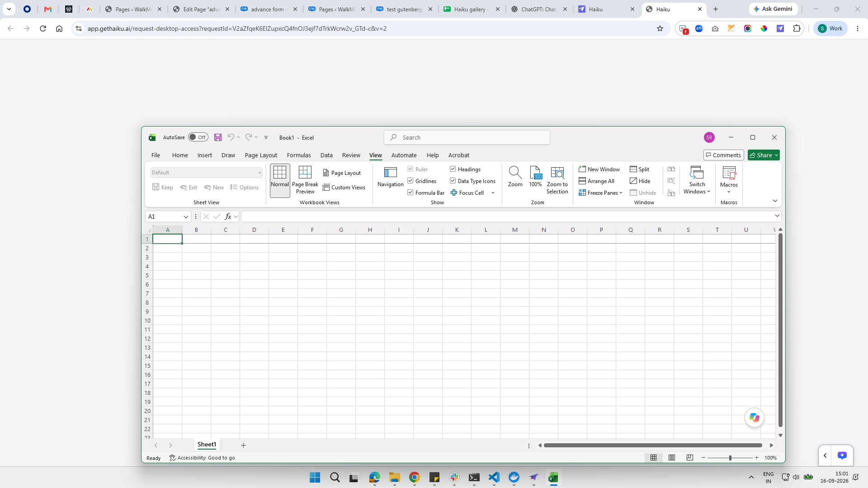Open the Navigation pane

[390, 177]
